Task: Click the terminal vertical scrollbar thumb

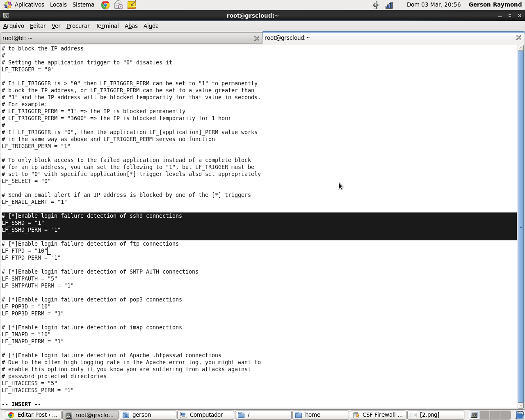Action: [x=521, y=226]
